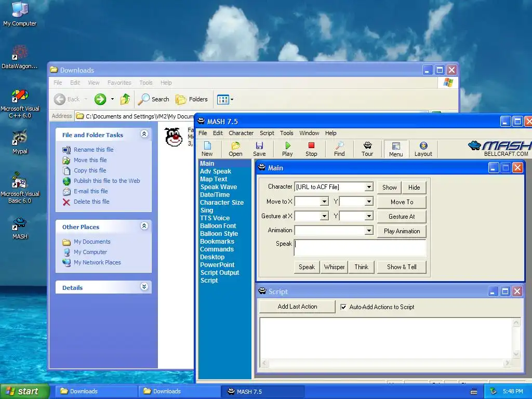Select the cat-face file in Downloads window
Viewport: 532px width, 399px height.
click(x=174, y=137)
